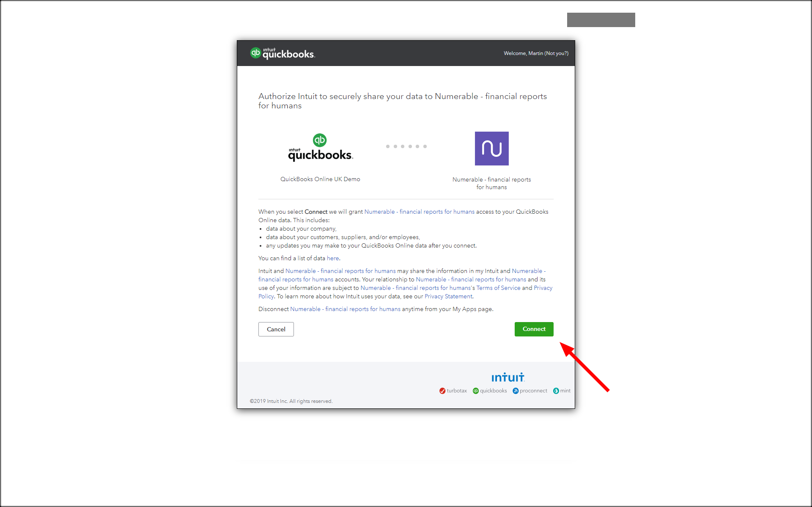Click the Numerable link in the 'When you select Connect' sentence
Image resolution: width=812 pixels, height=507 pixels.
(x=420, y=212)
